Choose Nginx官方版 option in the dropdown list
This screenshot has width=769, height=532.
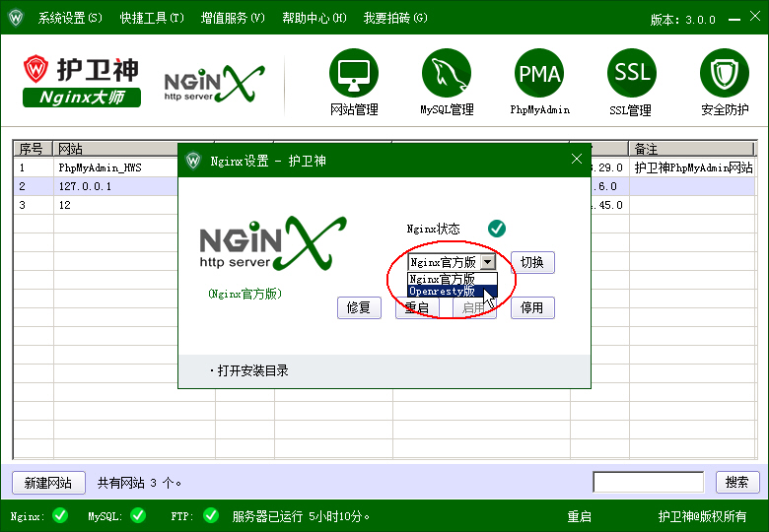pyautogui.click(x=443, y=280)
